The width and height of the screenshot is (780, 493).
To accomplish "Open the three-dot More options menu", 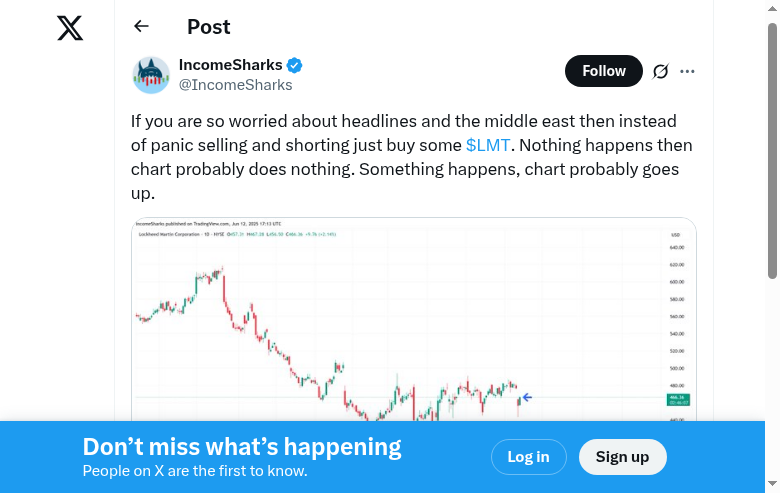I will tap(687, 71).
